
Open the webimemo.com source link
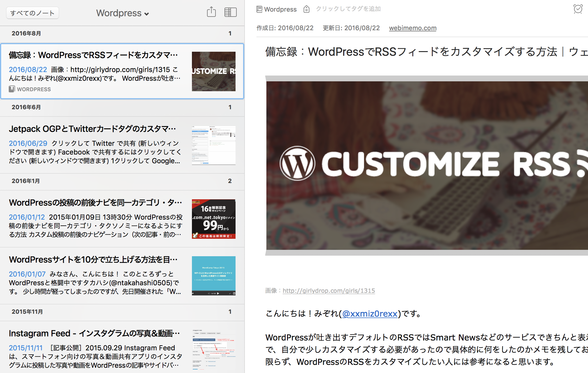tap(413, 28)
